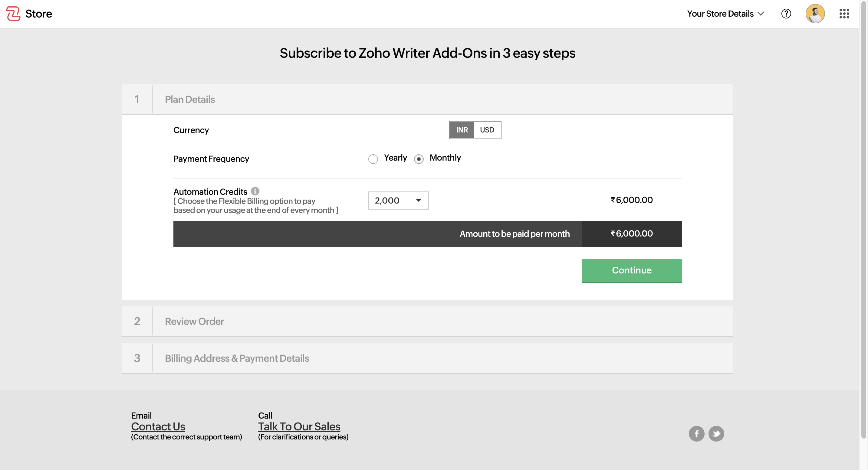Click the Flexible Billing note text
Screen dimensions: 868x470
pyautogui.click(x=256, y=205)
